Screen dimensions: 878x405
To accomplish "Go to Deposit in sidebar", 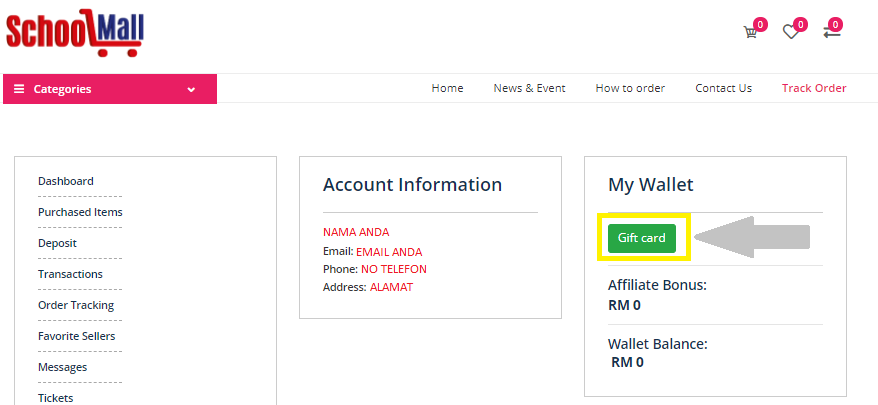I will [57, 243].
